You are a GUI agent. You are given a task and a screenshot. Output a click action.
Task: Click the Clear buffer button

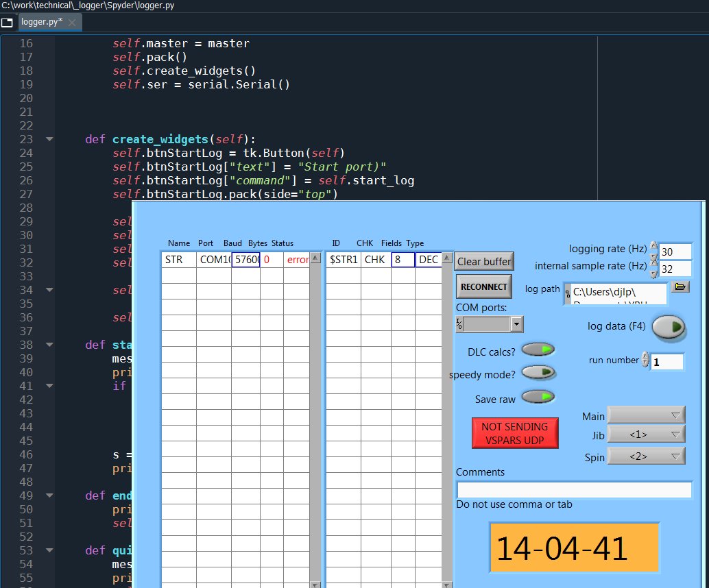pyautogui.click(x=484, y=261)
